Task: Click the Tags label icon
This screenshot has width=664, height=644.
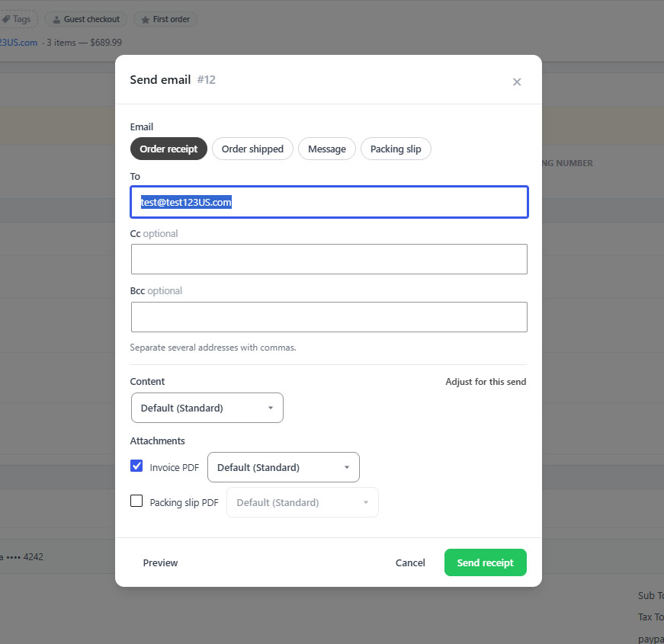Action: 6,20
